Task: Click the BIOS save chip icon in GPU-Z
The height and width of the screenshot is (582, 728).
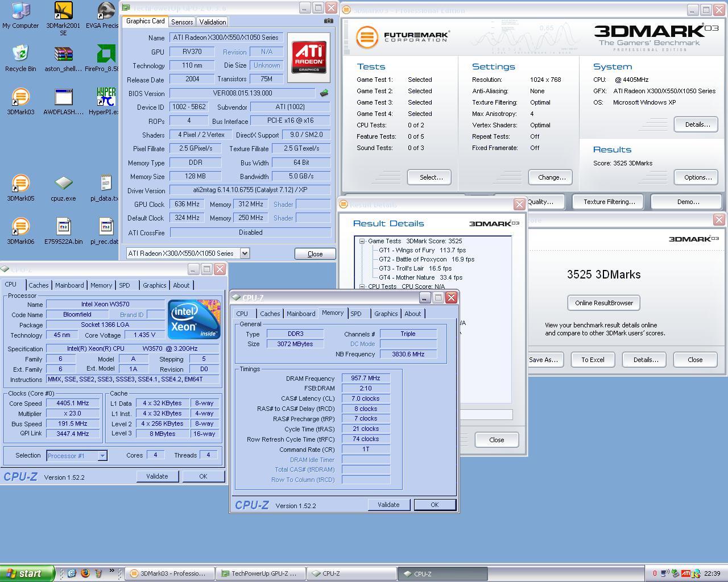Action: click(x=324, y=93)
